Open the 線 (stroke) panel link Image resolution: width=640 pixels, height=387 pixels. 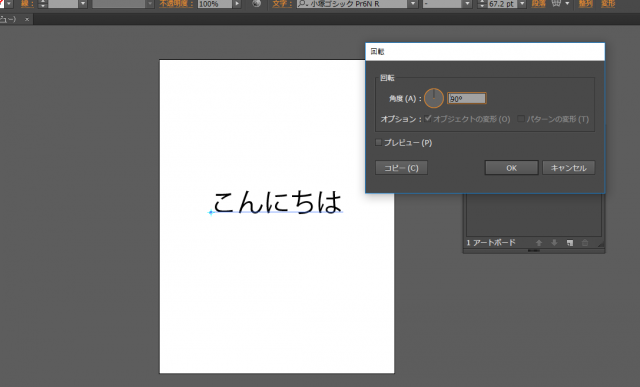(x=27, y=4)
